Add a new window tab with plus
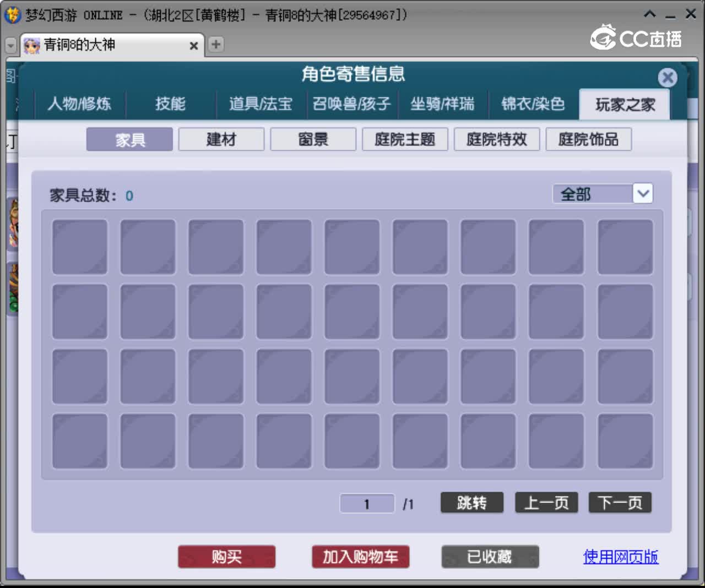Image resolution: width=705 pixels, height=588 pixels. pos(216,45)
